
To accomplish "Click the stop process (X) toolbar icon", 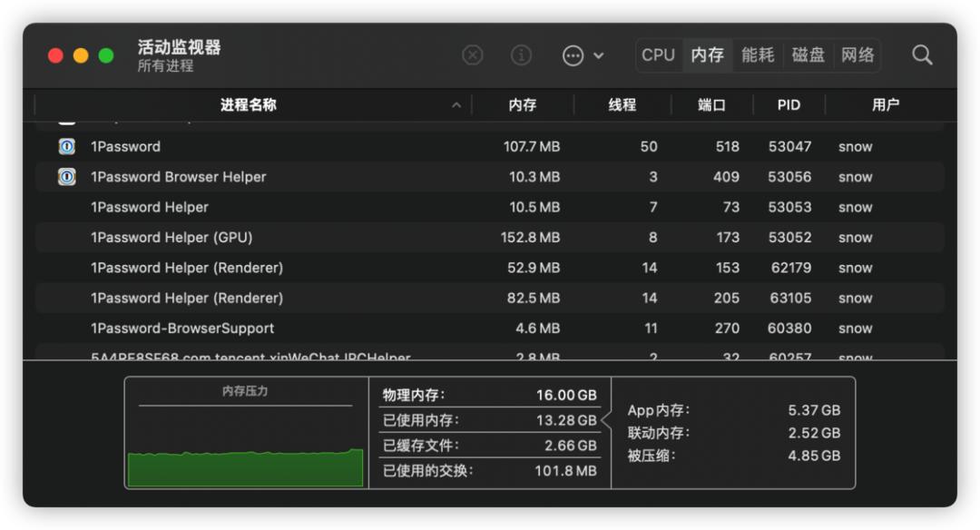I will pos(473,55).
